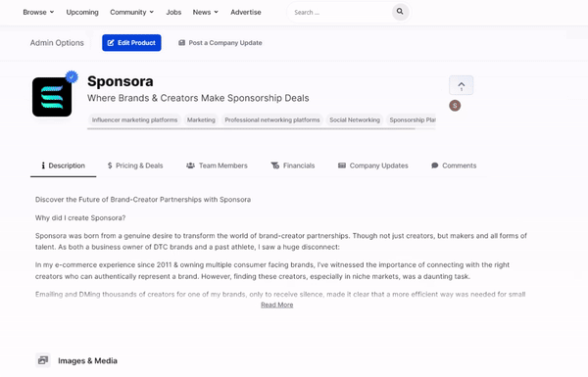
Task: Open the News dropdown menu
Action: [x=206, y=12]
